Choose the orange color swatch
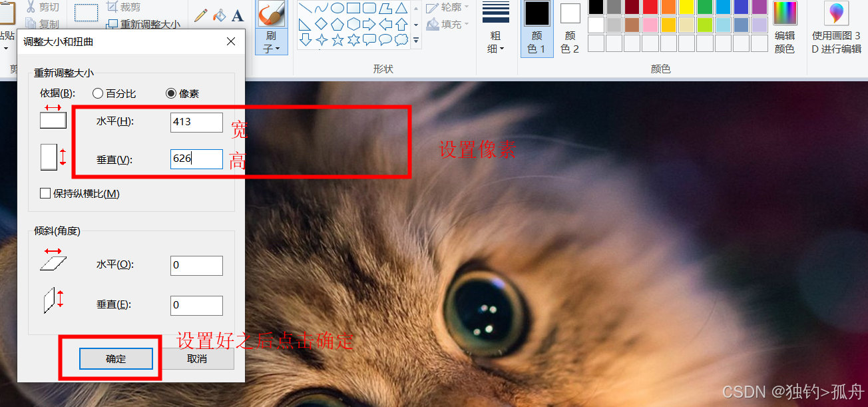This screenshot has height=407, width=868. pos(669,7)
